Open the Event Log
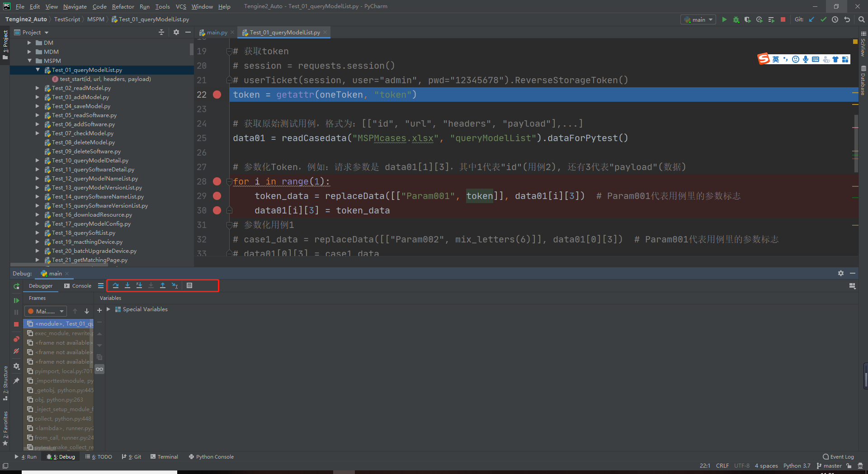Viewport: 868px width, 474px height. tap(838, 457)
